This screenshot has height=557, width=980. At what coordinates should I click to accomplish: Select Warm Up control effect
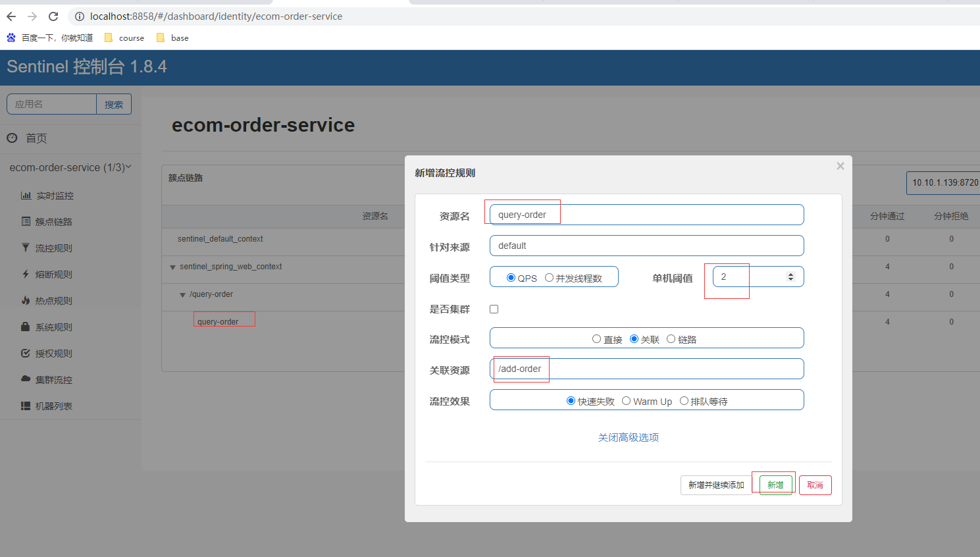tap(627, 401)
